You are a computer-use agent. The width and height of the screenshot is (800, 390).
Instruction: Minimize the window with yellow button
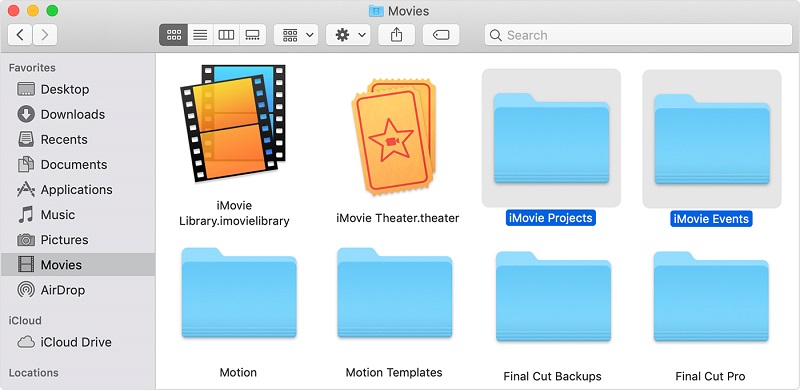tap(33, 10)
